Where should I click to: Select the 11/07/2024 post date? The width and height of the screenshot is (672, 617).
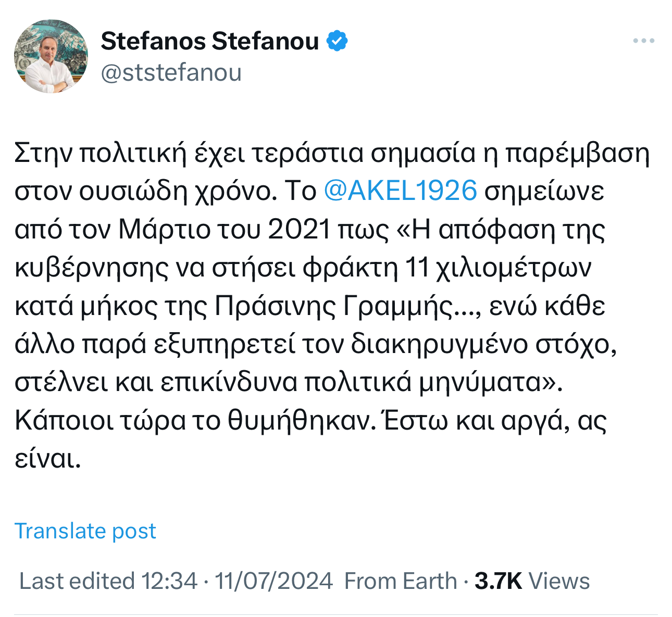coord(274,581)
